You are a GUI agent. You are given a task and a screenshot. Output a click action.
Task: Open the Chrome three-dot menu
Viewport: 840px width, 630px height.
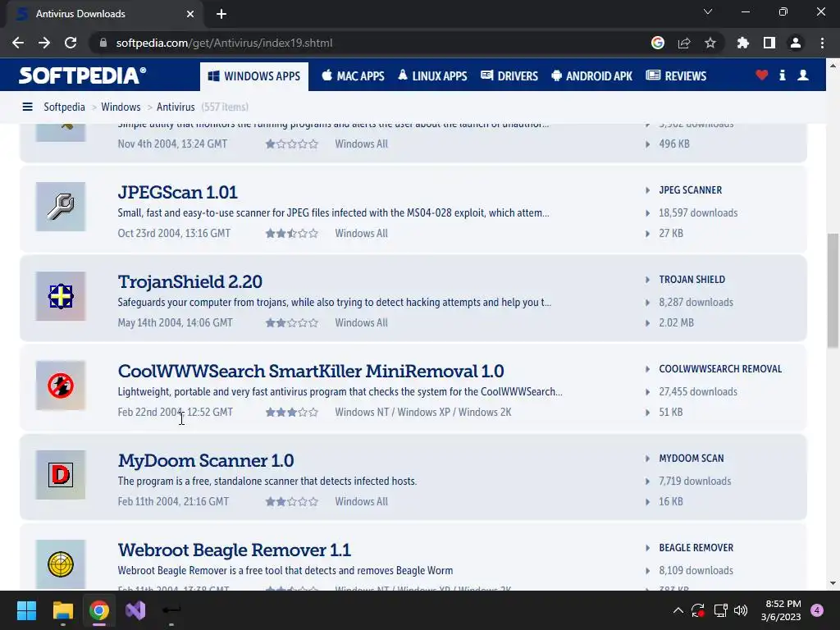pos(822,43)
